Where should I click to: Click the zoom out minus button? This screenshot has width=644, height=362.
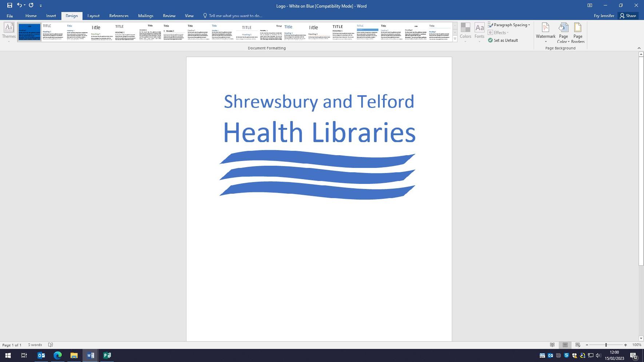pyautogui.click(x=587, y=345)
